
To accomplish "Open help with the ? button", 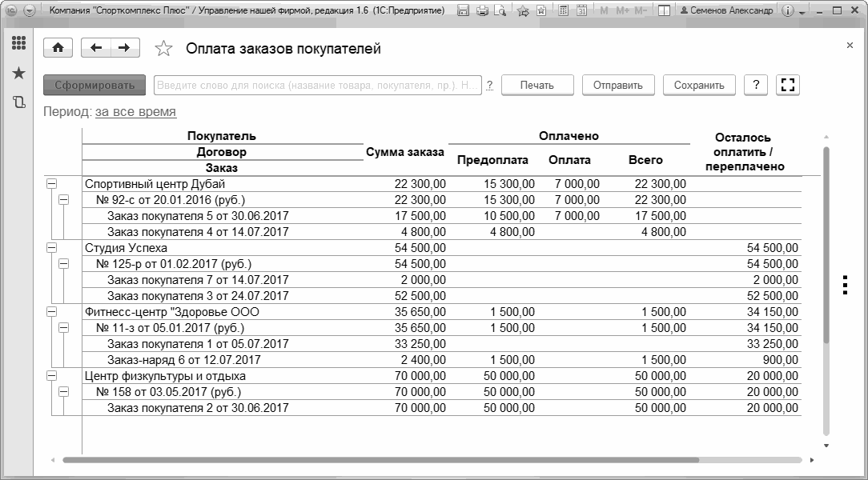I will (x=756, y=85).
